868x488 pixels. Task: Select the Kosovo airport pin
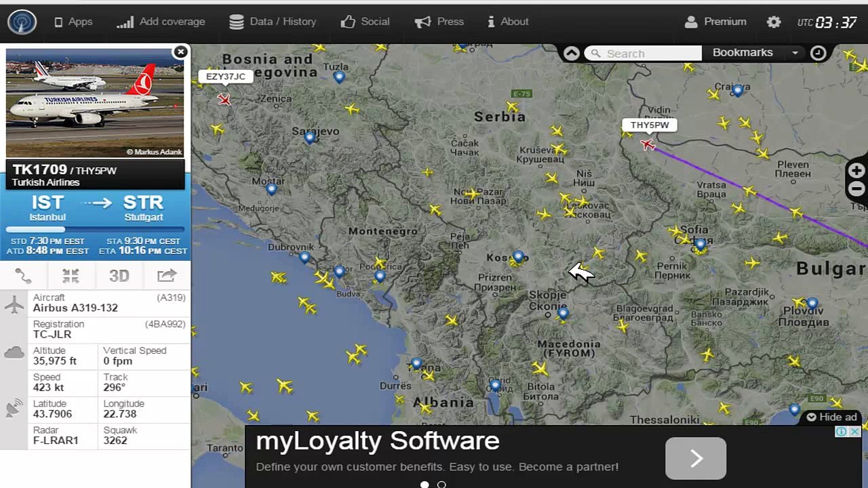pos(518,257)
